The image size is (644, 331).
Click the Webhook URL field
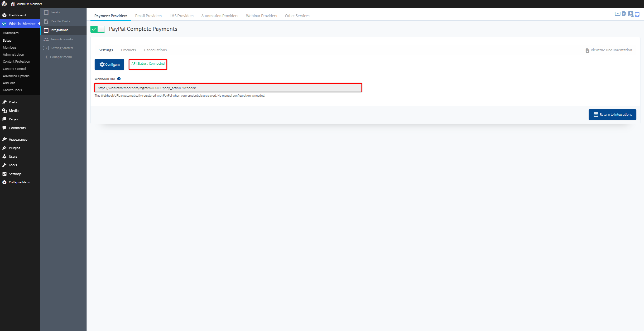click(x=228, y=88)
